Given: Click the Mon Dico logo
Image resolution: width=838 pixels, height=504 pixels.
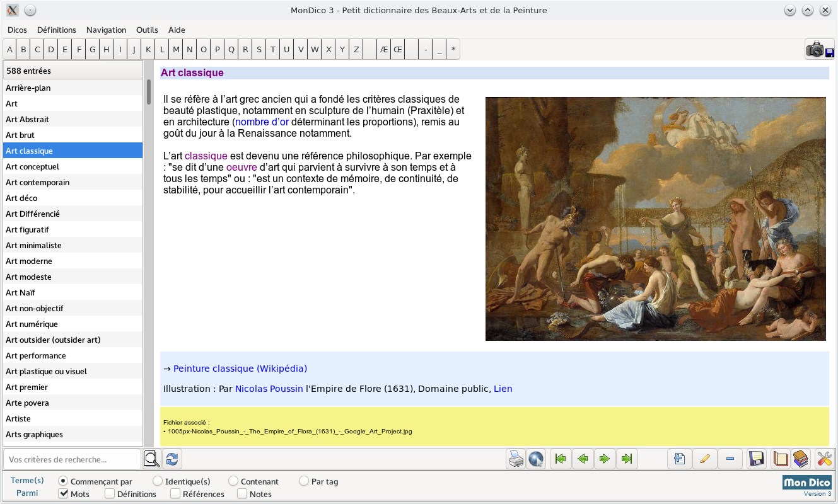Looking at the screenshot, I should tap(807, 483).
